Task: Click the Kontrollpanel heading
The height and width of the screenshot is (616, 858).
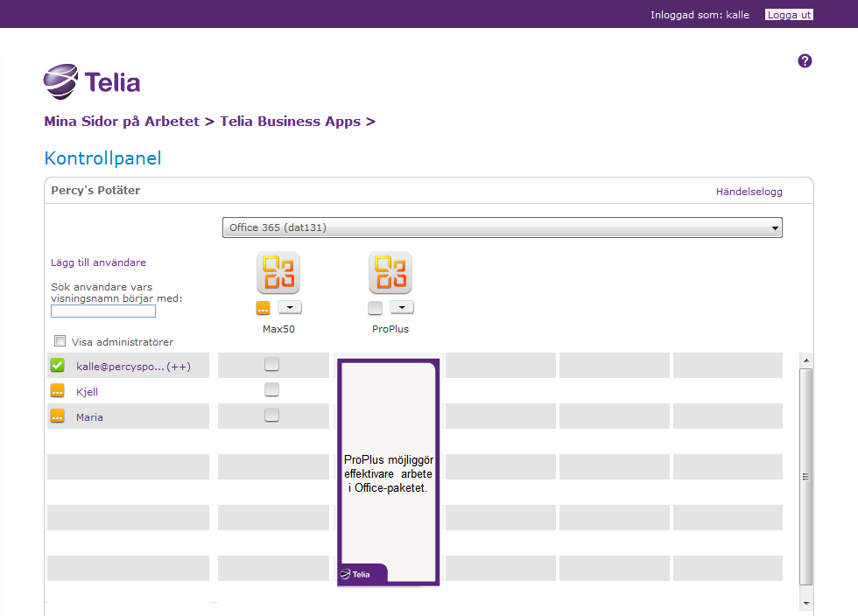Action: pos(103,158)
